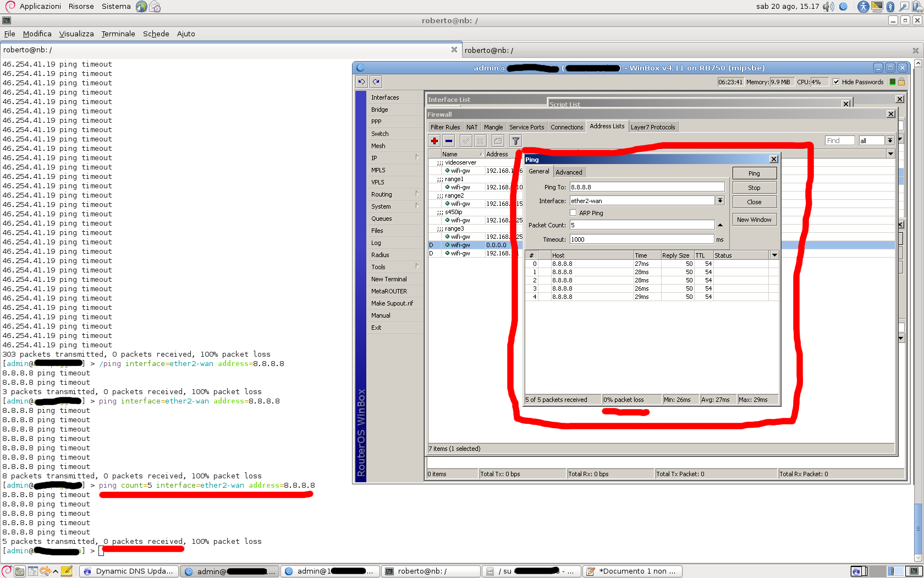Click the display settings monitor icon in tray
The image size is (924, 578).
pyautogui.click(x=877, y=7)
